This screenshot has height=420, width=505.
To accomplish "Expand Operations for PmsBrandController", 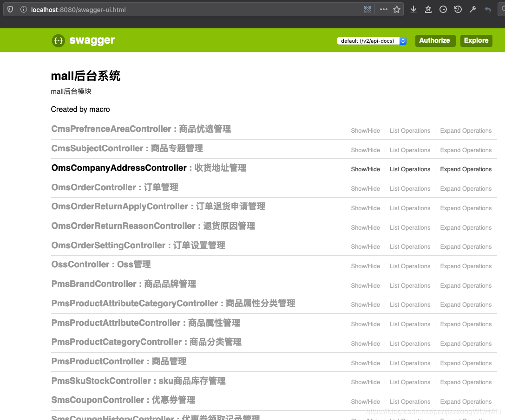I will pos(466,286).
